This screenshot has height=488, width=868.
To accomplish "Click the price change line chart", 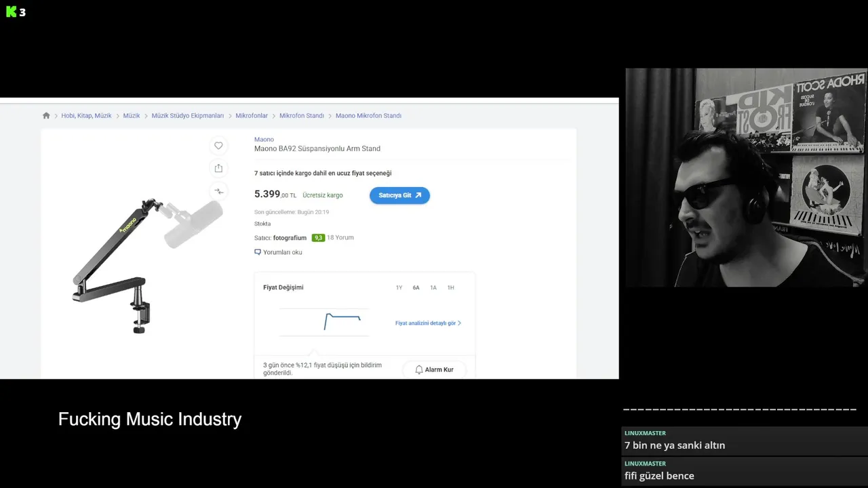I will (324, 322).
